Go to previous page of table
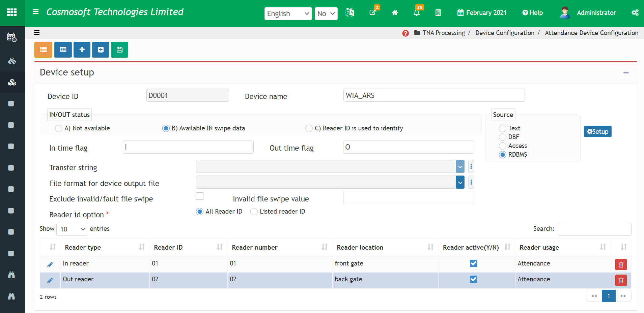 point(594,296)
